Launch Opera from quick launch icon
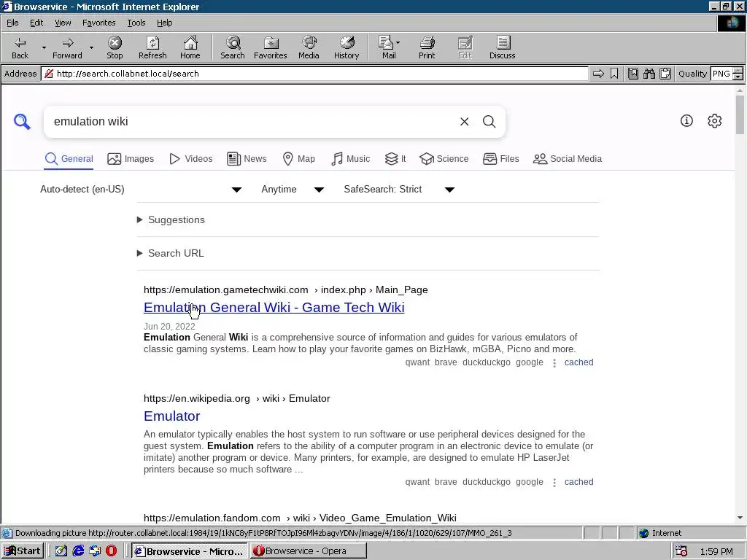The width and height of the screenshot is (747, 560). [111, 551]
